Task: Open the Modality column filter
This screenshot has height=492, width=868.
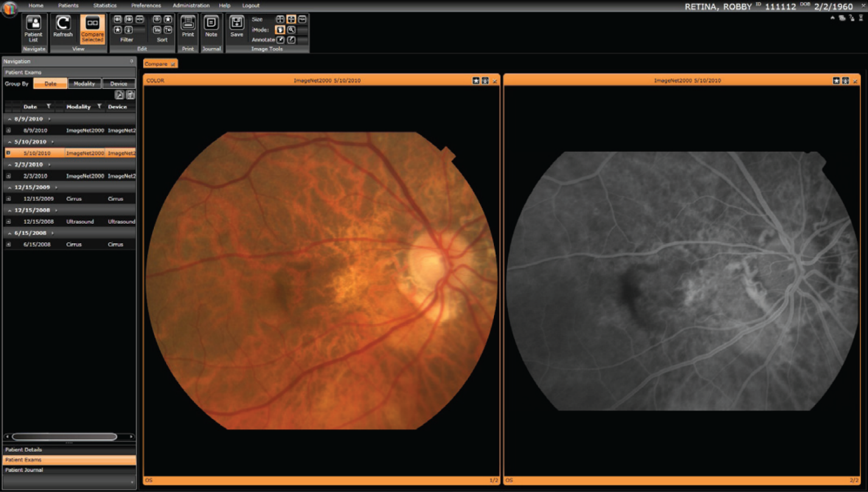Action: tap(99, 106)
